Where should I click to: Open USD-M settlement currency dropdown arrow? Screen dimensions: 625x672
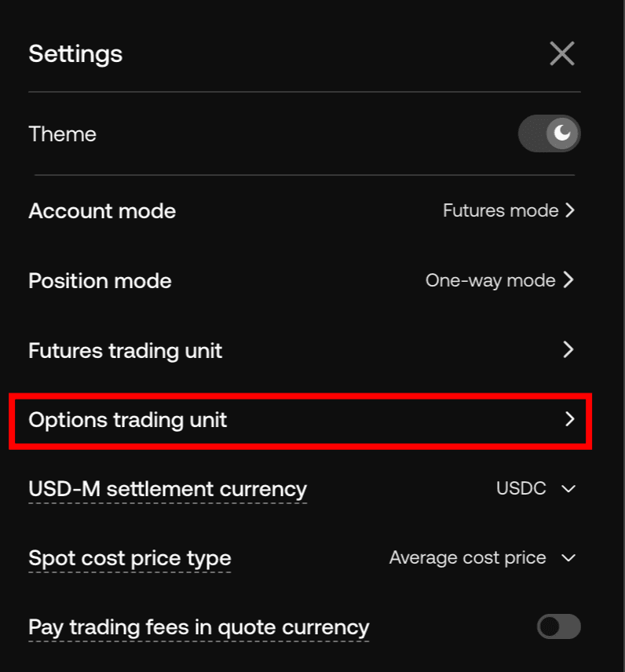coord(568,489)
